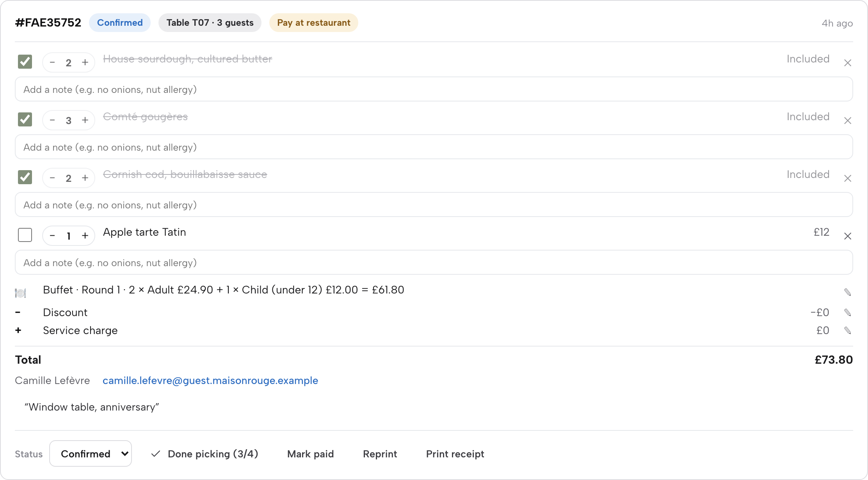
Task: Decrease House sourdough quantity
Action: point(52,62)
